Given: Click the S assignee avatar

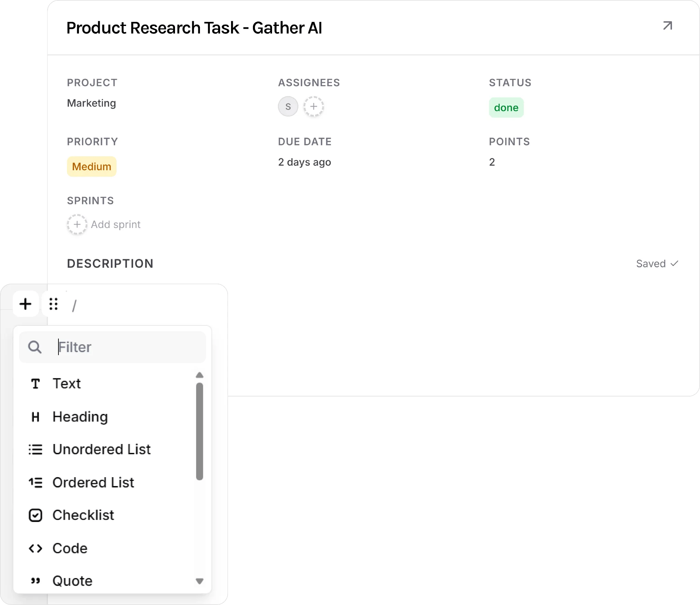Looking at the screenshot, I should pos(288,107).
